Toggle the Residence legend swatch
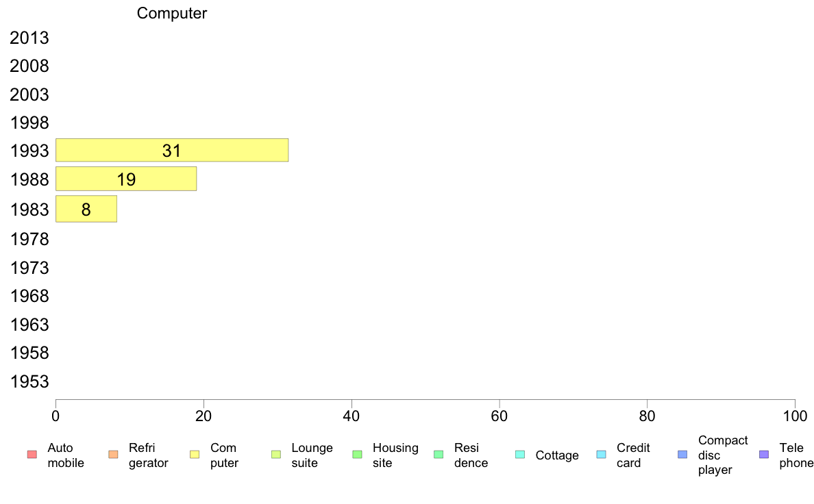This screenshot has height=504, width=814. click(x=439, y=455)
